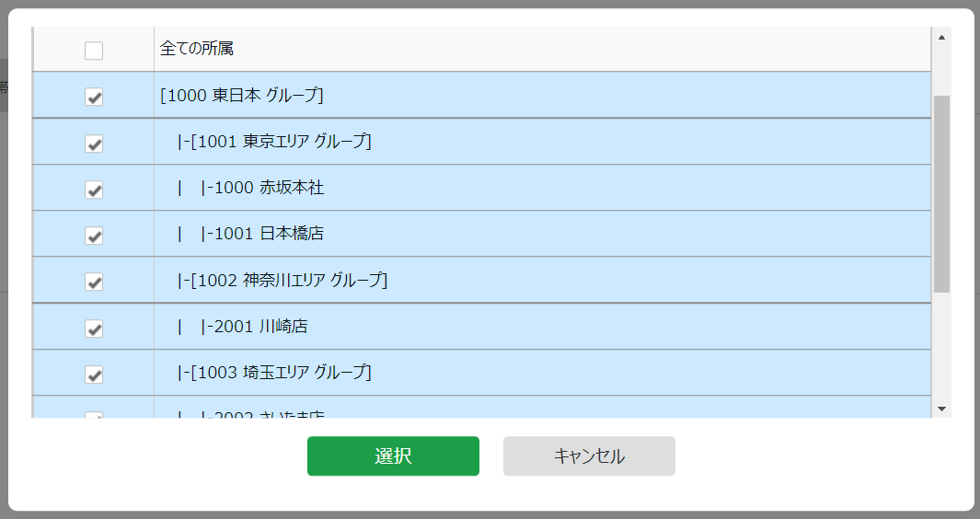The height and width of the screenshot is (519, 980).
Task: Select the 1000 東日本 グループ row label
Action: (x=241, y=96)
